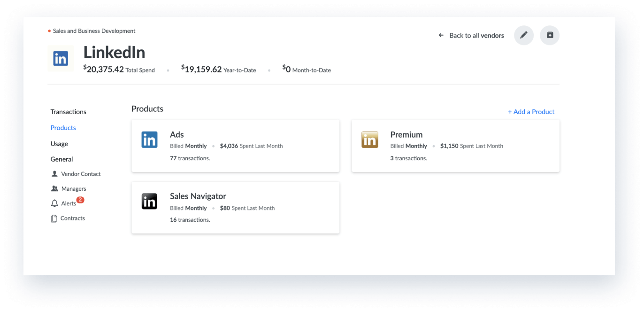644x311 pixels.
Task: Click the $0 Month-to-Date figure
Action: [x=307, y=70]
